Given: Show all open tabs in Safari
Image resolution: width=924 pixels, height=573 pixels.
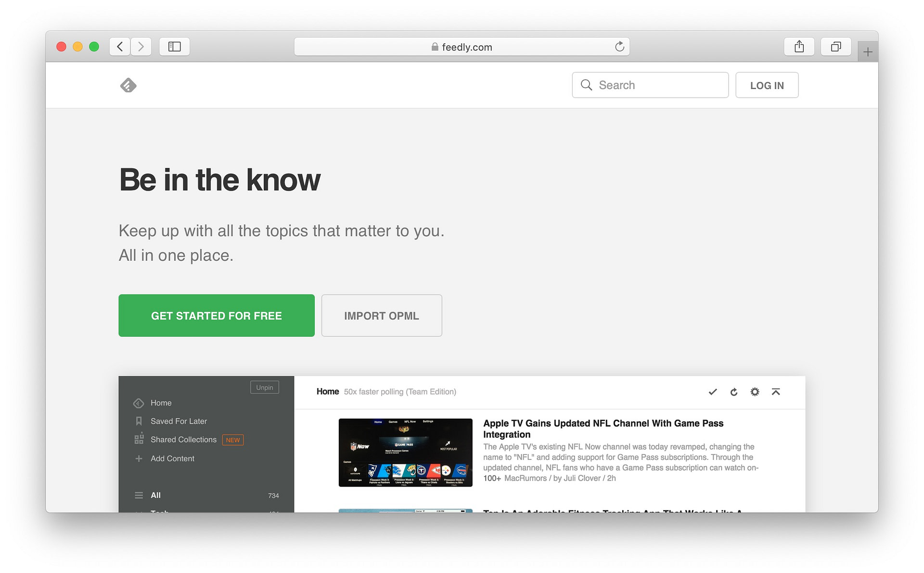Looking at the screenshot, I should click(x=836, y=46).
